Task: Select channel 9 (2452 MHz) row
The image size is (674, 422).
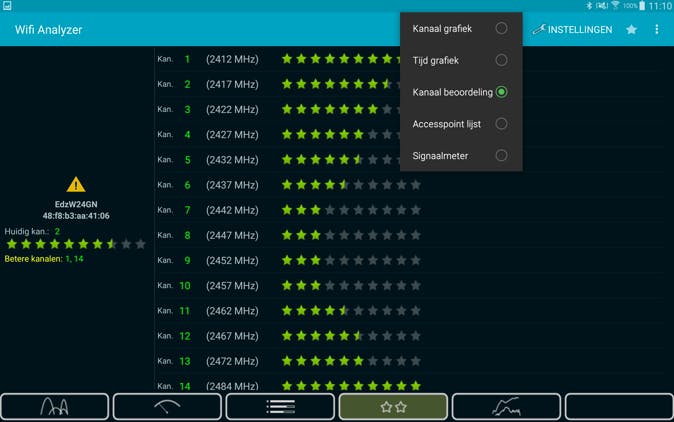Action: click(411, 260)
